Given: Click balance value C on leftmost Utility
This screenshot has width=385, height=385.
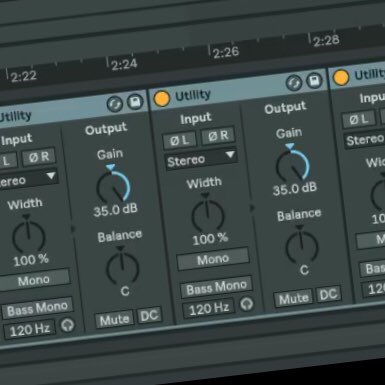Looking at the screenshot, I should (x=125, y=291).
